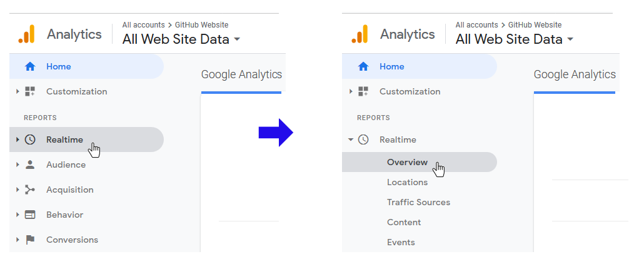Click the Analytics logo in the left screenshot
The width and height of the screenshot is (644, 264).
point(27,34)
